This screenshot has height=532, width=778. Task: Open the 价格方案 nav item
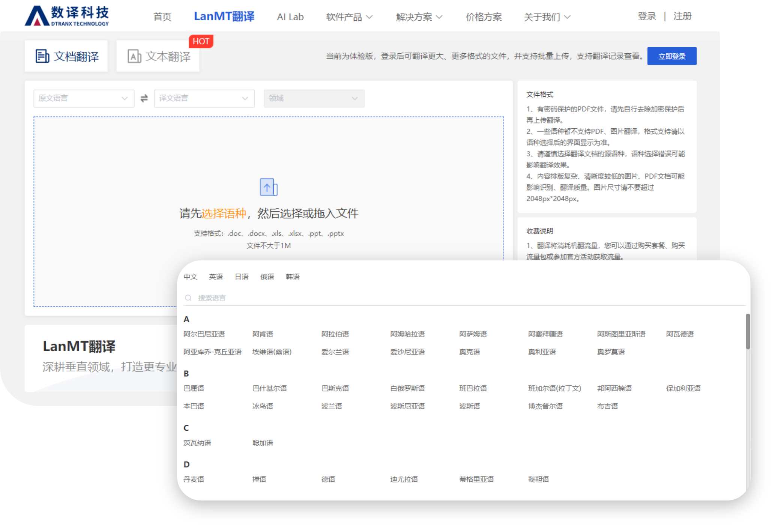pyautogui.click(x=484, y=17)
